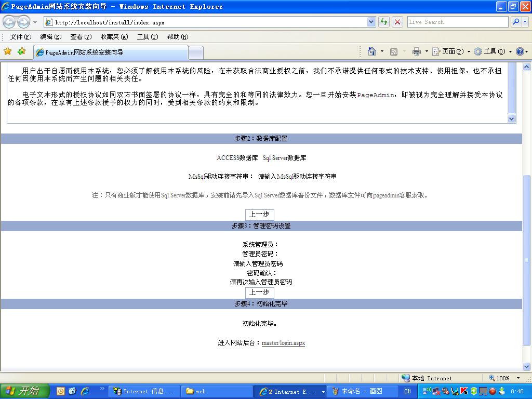This screenshot has height=399, width=532.
Task: Click the RSS feeds icon
Action: 394,51
